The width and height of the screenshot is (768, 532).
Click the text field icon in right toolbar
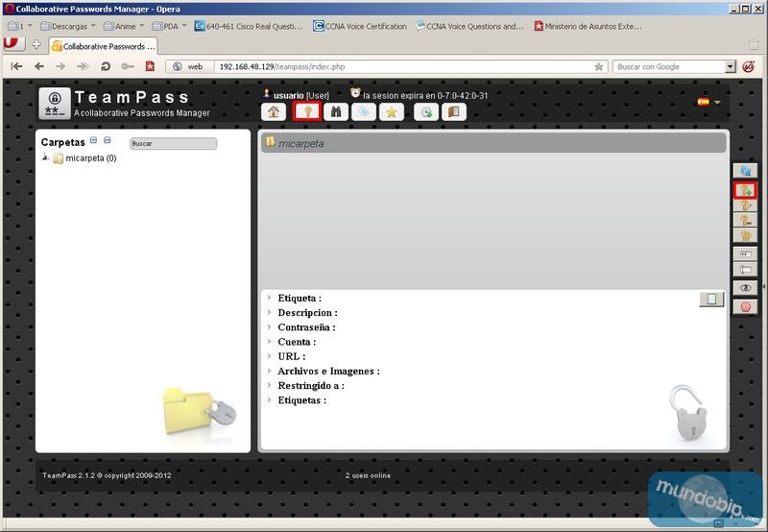[x=746, y=269]
